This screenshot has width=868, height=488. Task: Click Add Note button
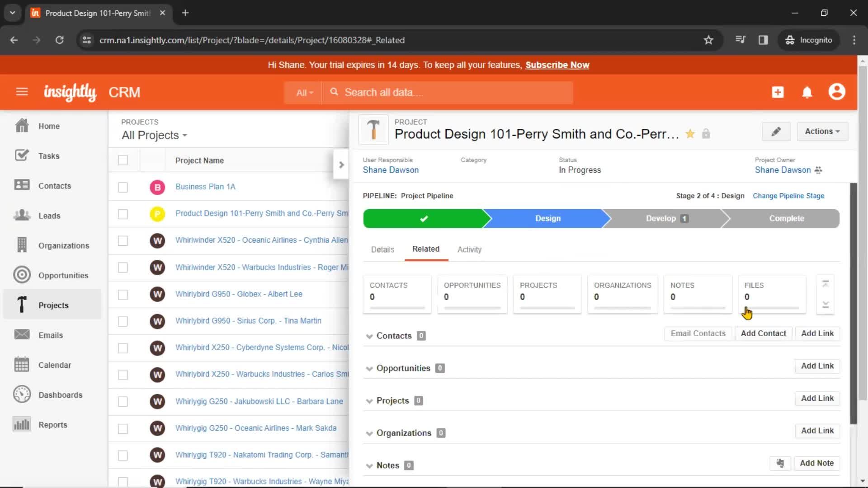pyautogui.click(x=816, y=463)
